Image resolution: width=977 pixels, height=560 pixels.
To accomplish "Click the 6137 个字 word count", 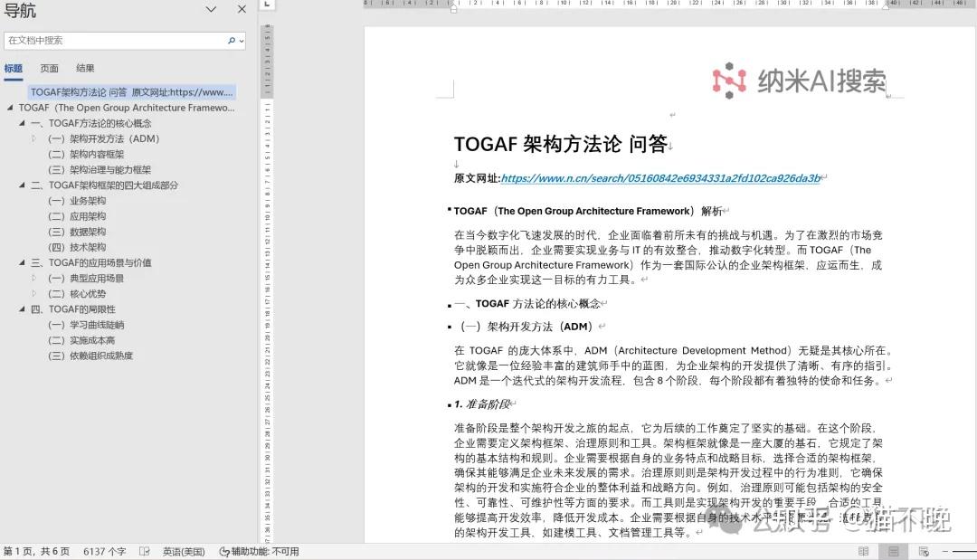I will (x=105, y=551).
